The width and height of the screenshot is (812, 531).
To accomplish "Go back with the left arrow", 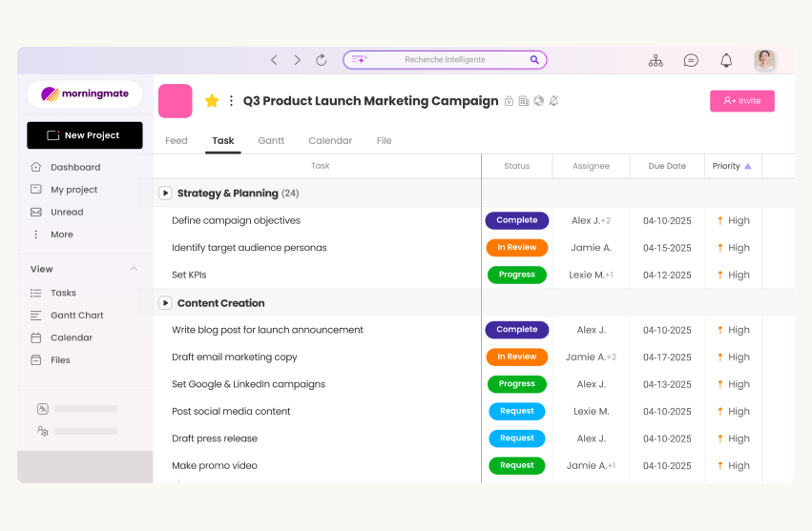I will 274,60.
